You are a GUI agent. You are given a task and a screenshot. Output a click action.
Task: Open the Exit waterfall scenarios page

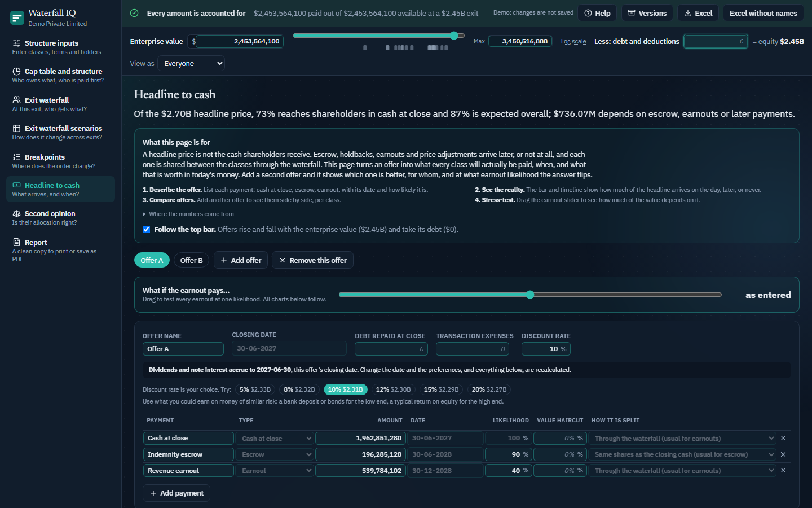click(x=60, y=133)
